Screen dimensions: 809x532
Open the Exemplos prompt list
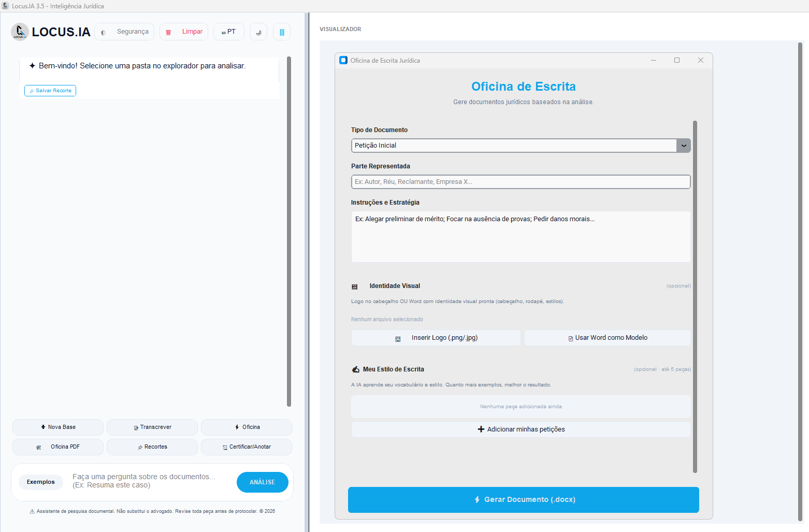[x=41, y=482]
